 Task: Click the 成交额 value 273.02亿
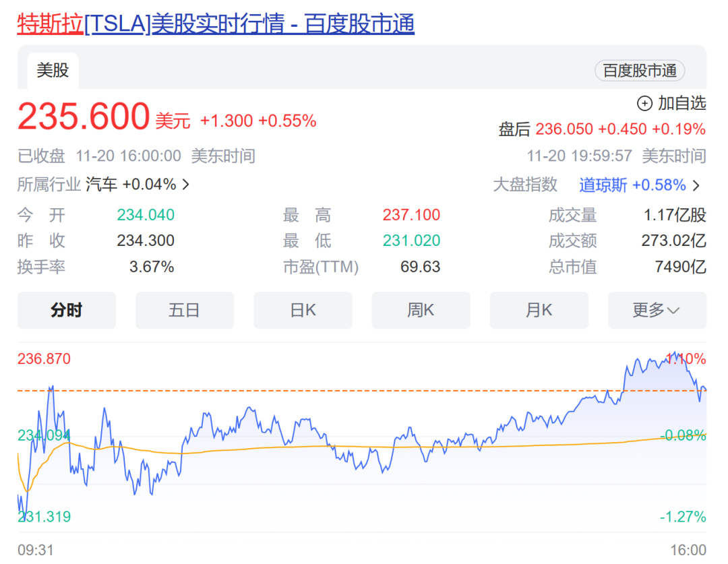[x=673, y=241]
